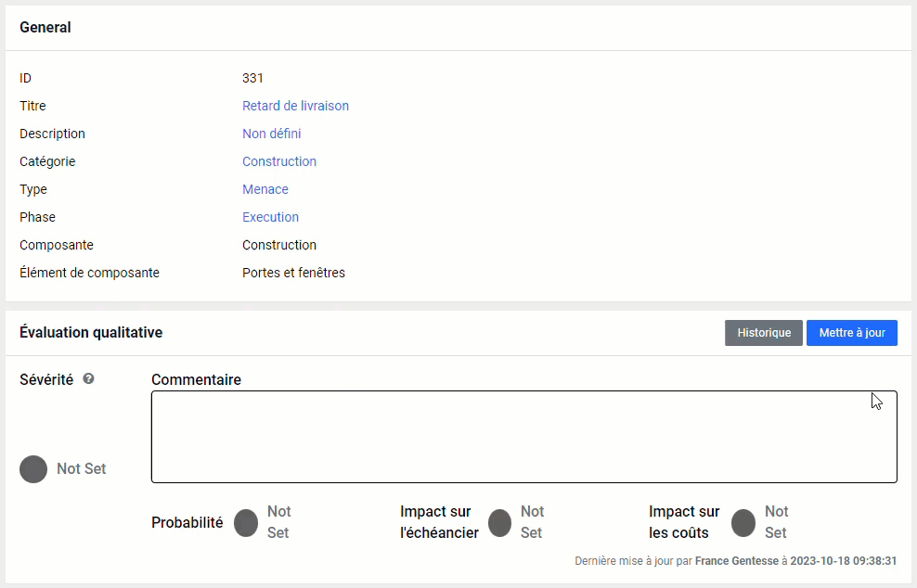The width and height of the screenshot is (917, 588).
Task: Click the France Gentesse last-updated name
Action: (x=736, y=561)
